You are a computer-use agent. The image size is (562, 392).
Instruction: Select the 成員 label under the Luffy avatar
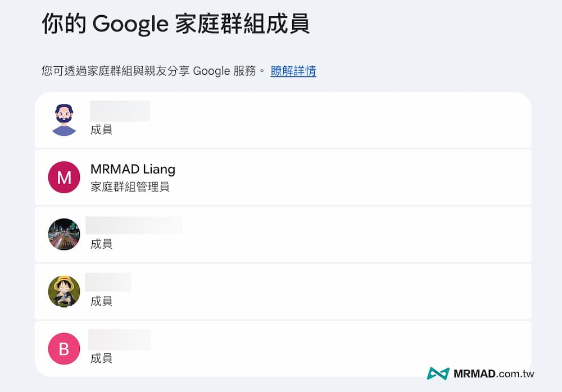[x=101, y=301]
